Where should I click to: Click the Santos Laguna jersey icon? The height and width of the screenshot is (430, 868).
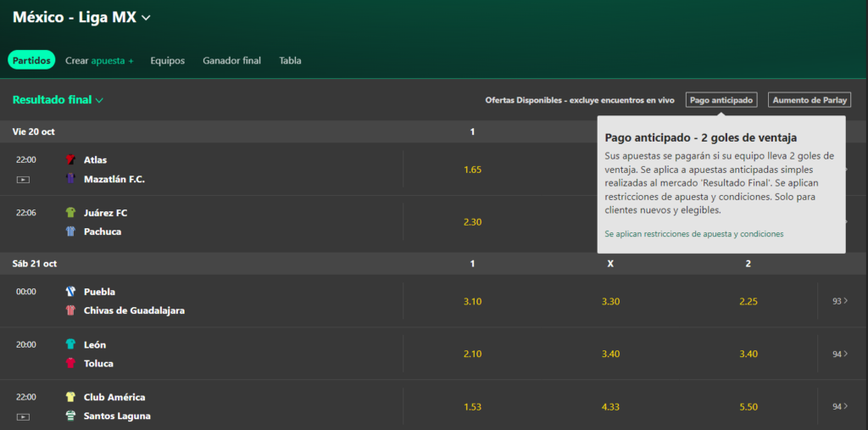[x=70, y=416]
